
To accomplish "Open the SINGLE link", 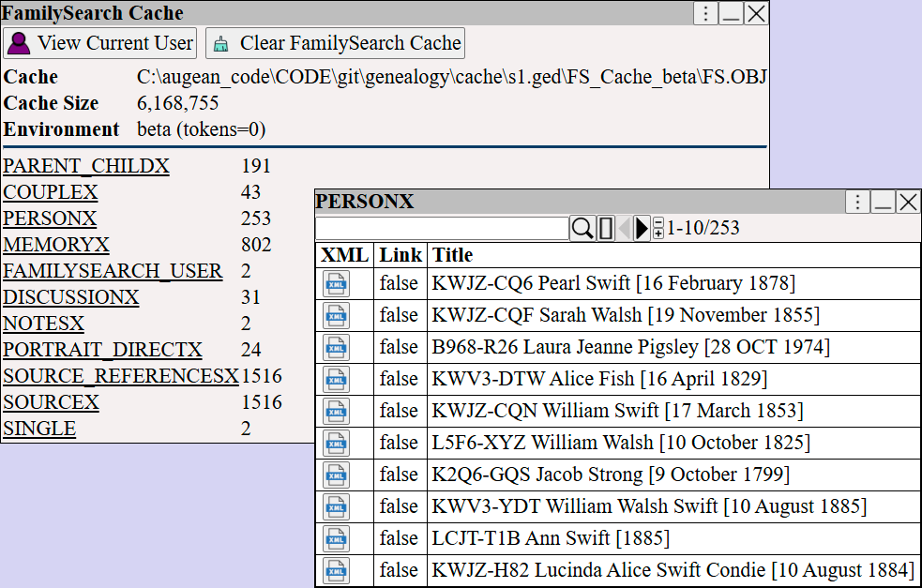I will click(x=39, y=429).
